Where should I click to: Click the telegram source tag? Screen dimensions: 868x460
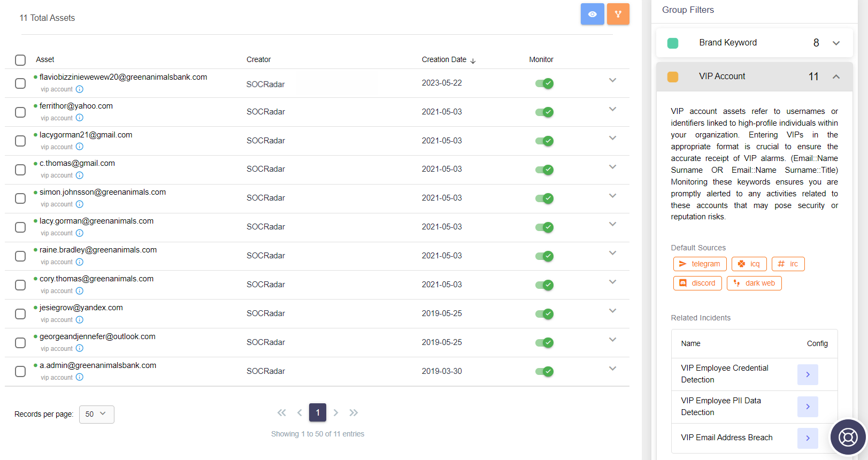(700, 264)
